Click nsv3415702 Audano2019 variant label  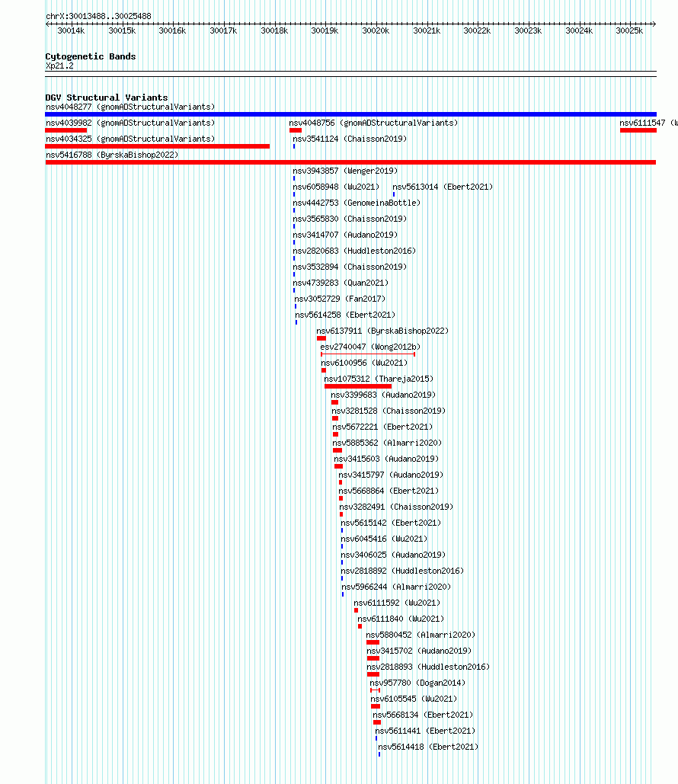click(x=419, y=651)
